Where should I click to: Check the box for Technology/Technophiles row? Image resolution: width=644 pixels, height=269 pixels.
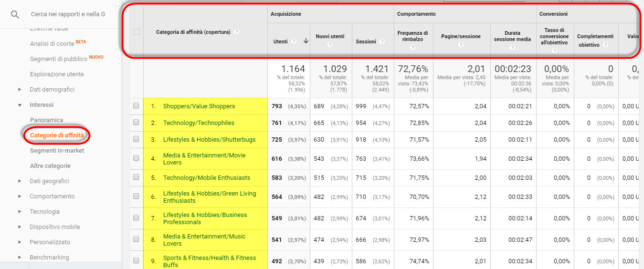pos(136,123)
